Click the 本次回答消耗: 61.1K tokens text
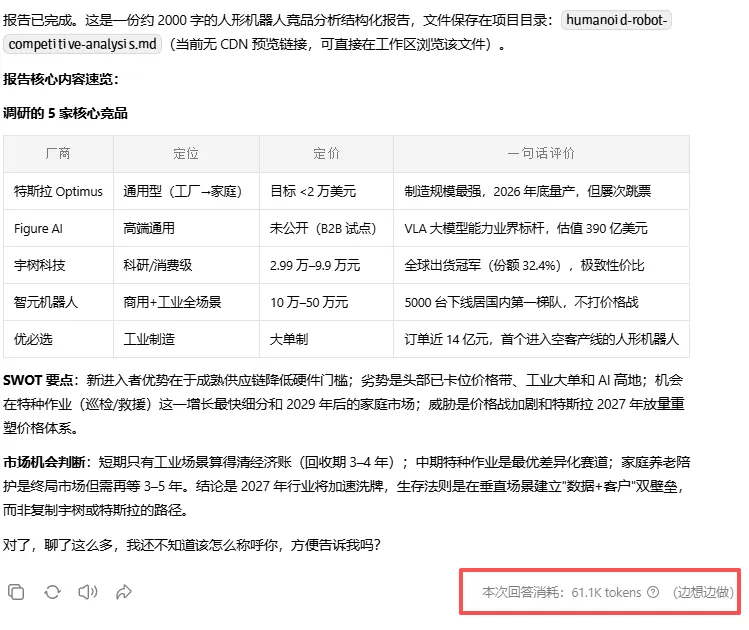This screenshot has height=630, width=749. [x=562, y=592]
